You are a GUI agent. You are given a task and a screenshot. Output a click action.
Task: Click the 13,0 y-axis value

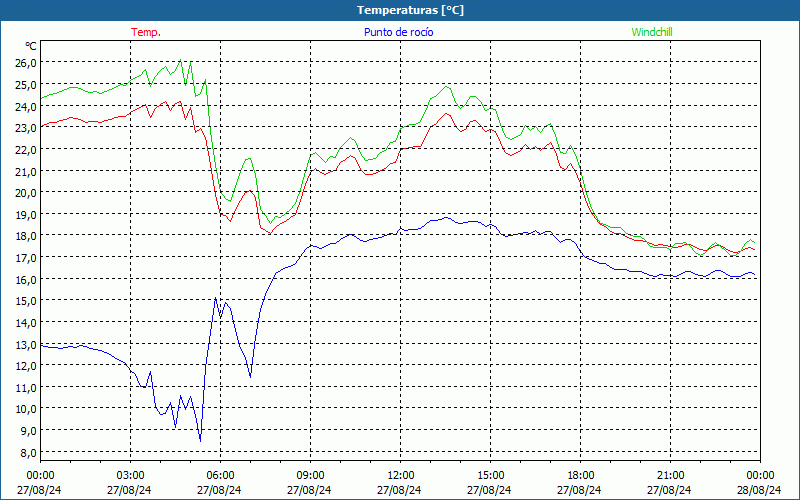(27, 345)
